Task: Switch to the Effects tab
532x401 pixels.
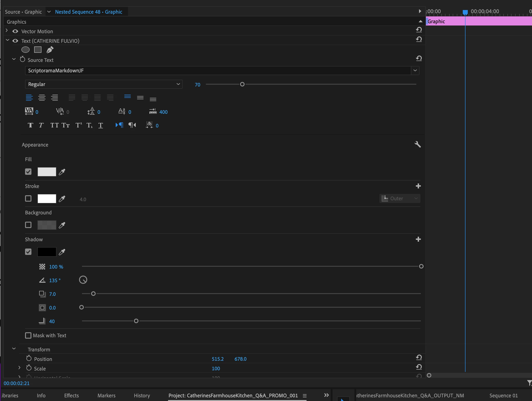Action: (x=72, y=396)
